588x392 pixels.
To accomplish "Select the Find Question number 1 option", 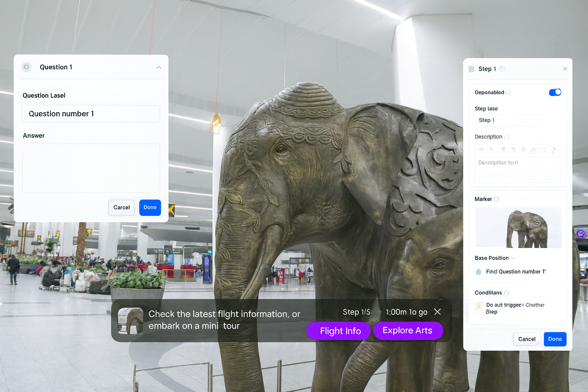I will coord(479,272).
